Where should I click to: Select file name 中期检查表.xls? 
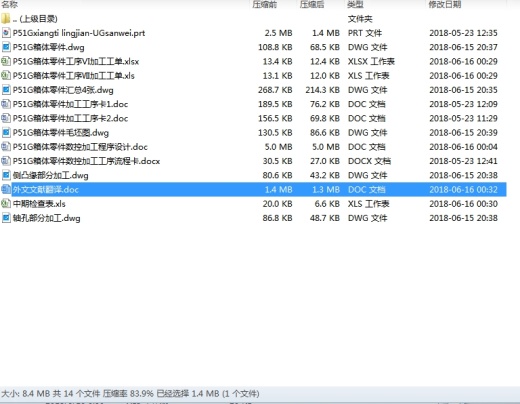pos(39,204)
